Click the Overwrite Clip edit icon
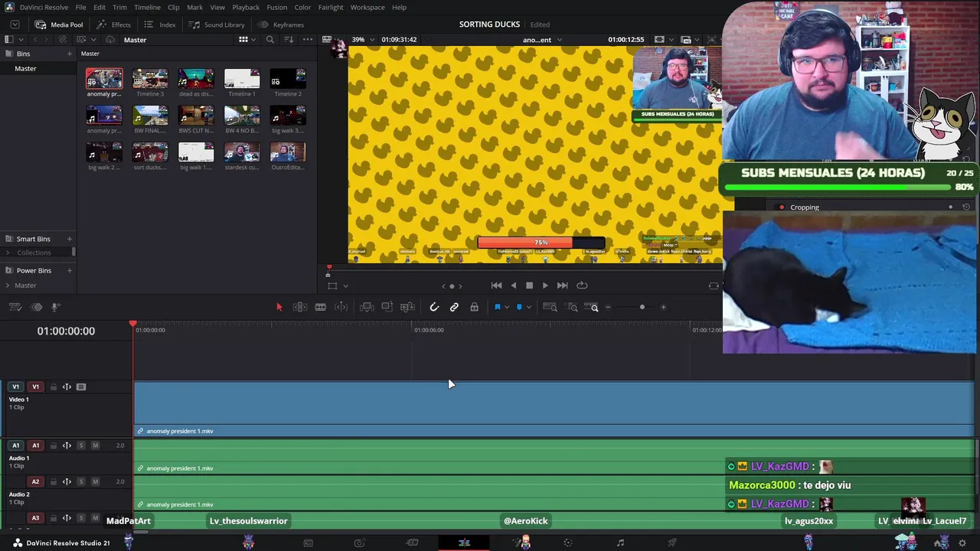The width and height of the screenshot is (980, 551). point(387,307)
